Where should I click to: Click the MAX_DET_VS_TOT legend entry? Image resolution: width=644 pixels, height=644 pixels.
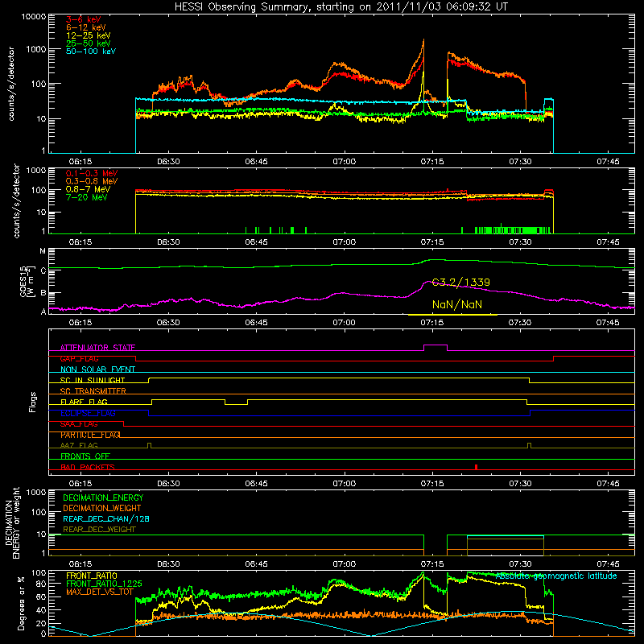pyautogui.click(x=100, y=592)
